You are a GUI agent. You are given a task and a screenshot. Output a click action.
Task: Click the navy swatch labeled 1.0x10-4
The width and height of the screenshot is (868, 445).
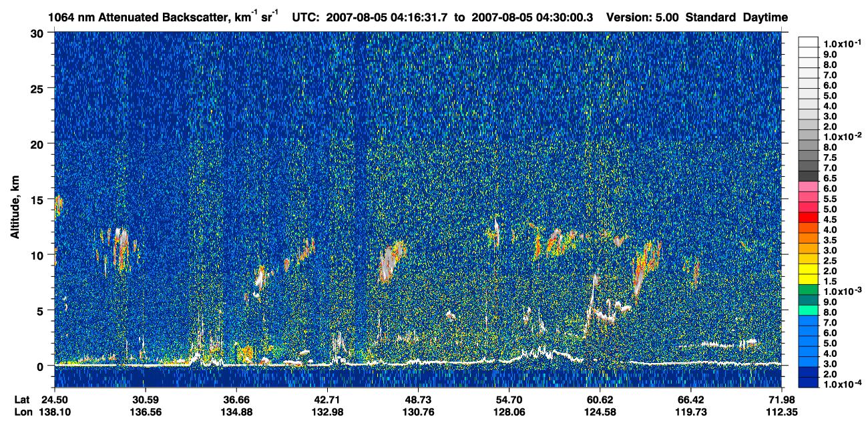click(808, 382)
